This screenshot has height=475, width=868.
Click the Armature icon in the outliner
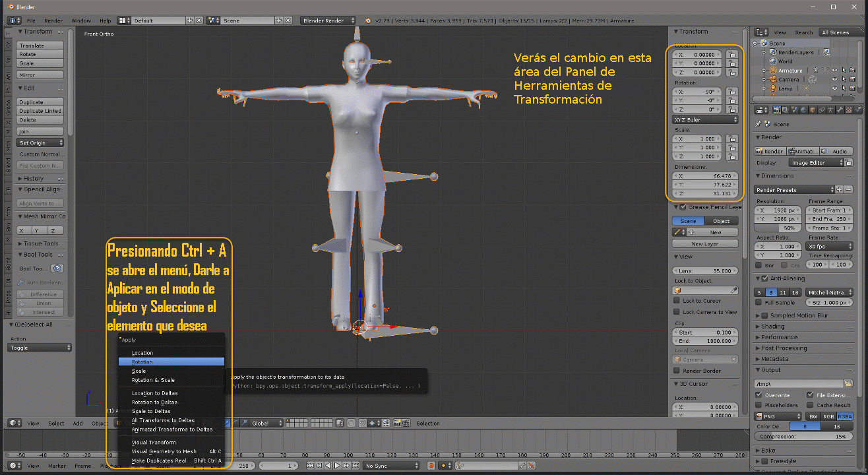coord(774,71)
